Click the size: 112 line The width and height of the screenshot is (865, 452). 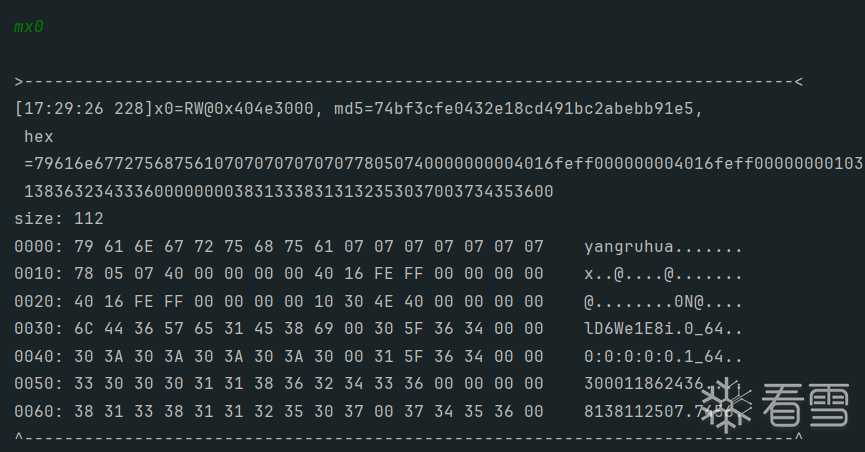point(59,218)
